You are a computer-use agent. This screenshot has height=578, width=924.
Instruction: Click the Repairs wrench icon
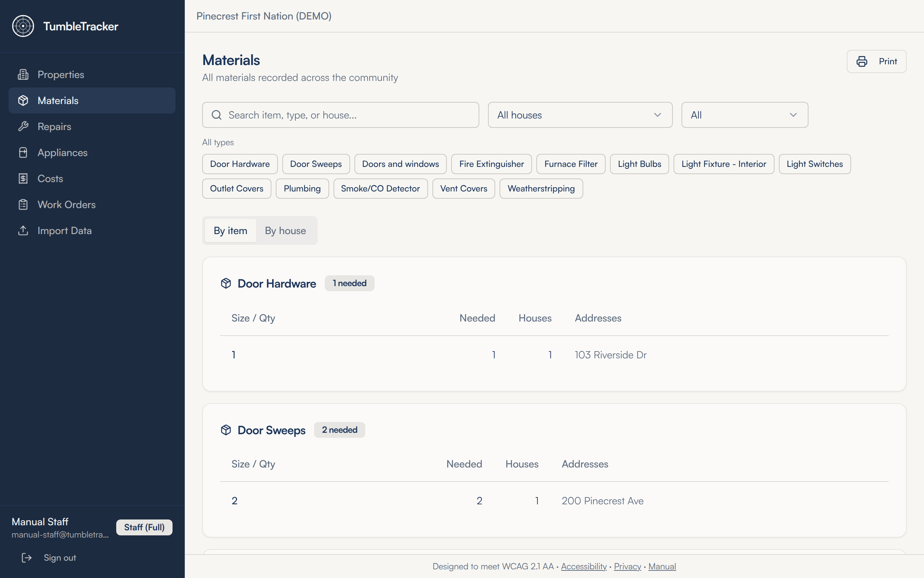tap(23, 126)
